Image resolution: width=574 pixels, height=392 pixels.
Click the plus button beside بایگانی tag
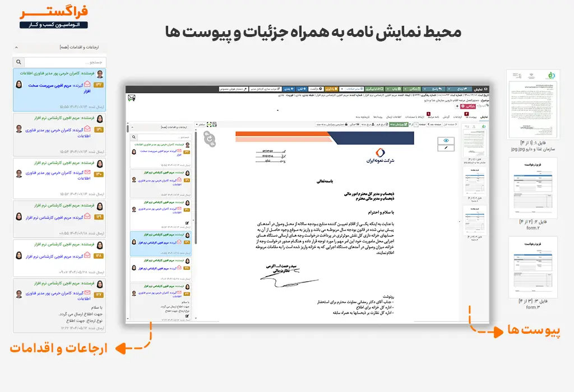pos(457,106)
